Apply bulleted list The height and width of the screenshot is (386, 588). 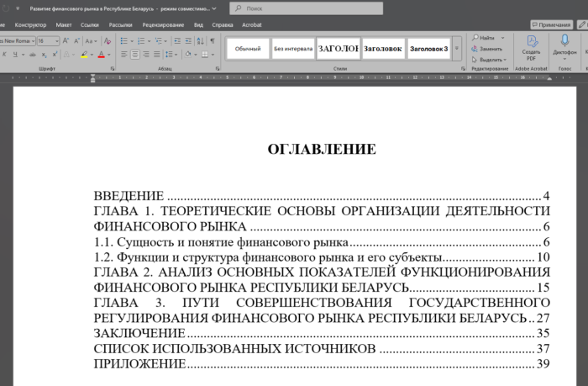pos(123,41)
